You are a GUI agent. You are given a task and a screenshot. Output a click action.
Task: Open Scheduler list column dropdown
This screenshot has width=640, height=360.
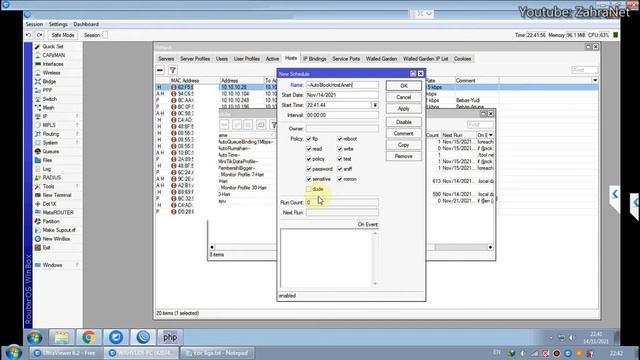click(490, 135)
